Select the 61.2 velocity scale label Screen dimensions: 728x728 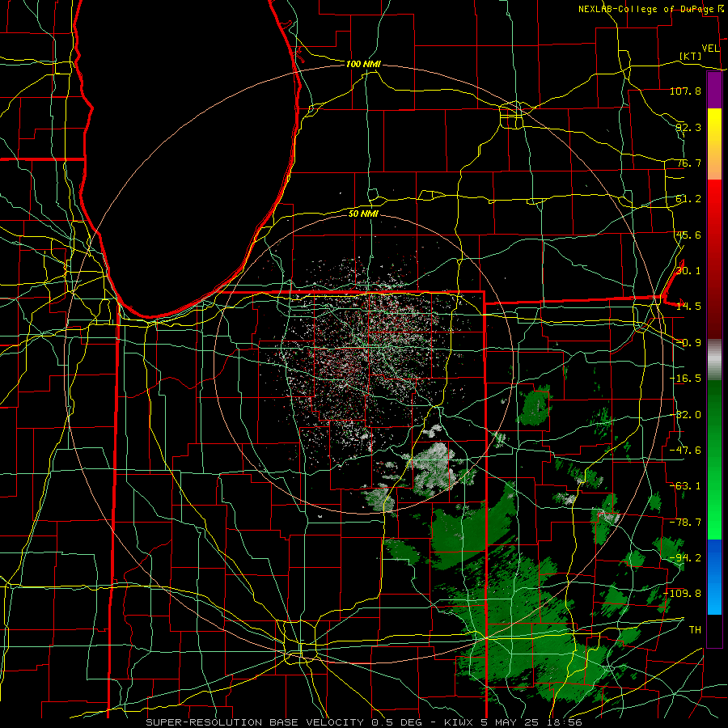[688, 199]
